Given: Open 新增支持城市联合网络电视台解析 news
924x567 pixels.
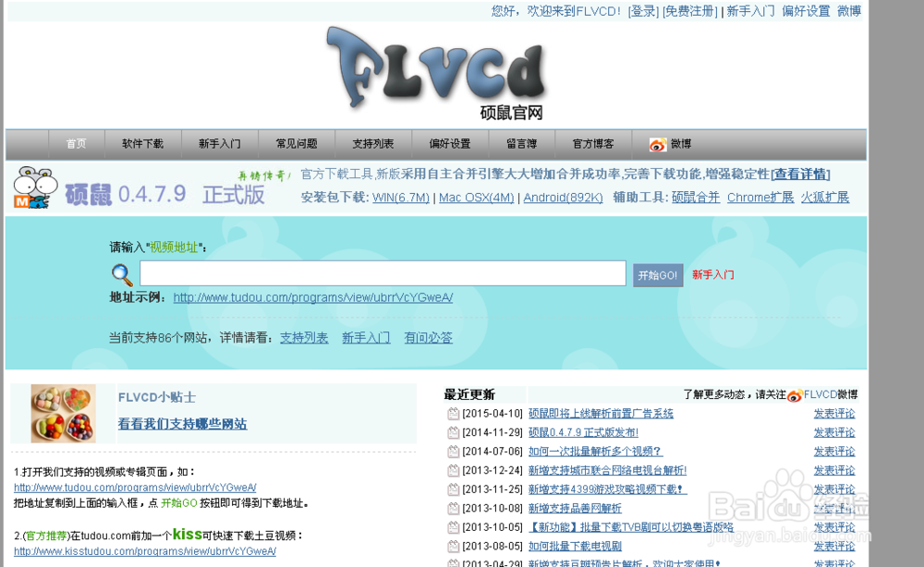Looking at the screenshot, I should pyautogui.click(x=608, y=470).
